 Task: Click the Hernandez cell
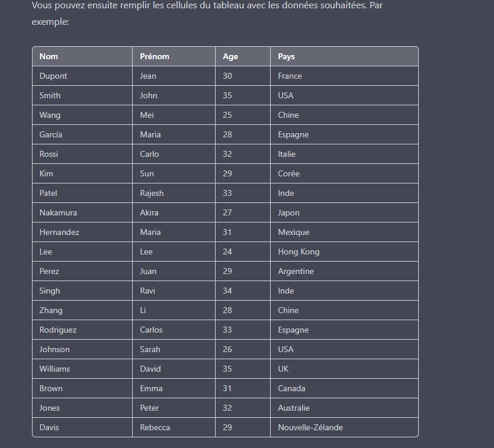tap(82, 232)
